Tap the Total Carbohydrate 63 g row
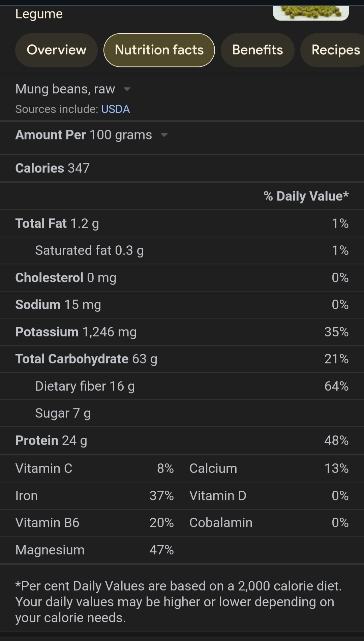364x641 pixels. click(182, 359)
